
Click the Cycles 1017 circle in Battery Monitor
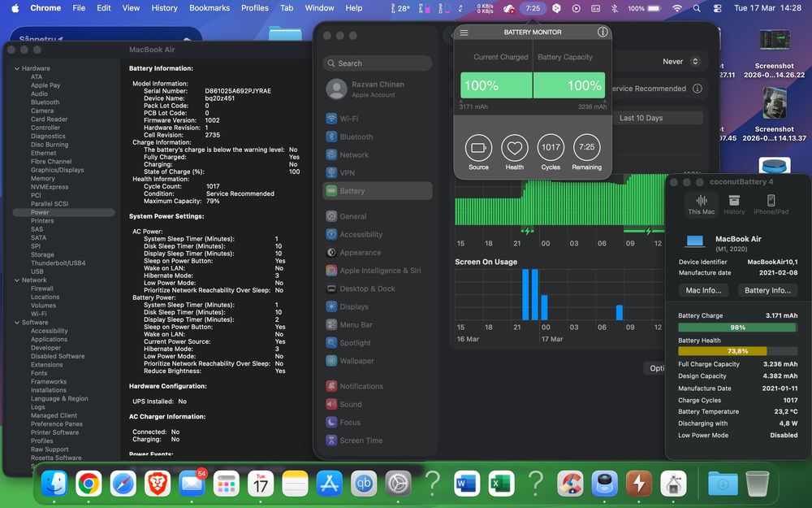[551, 147]
